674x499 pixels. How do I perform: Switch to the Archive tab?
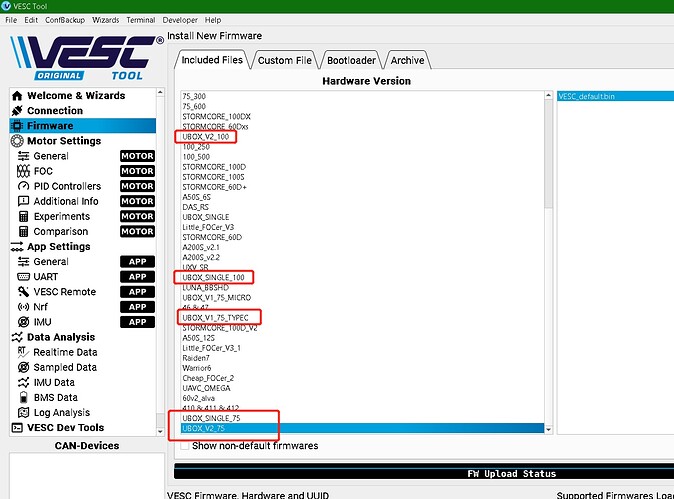[x=407, y=60]
